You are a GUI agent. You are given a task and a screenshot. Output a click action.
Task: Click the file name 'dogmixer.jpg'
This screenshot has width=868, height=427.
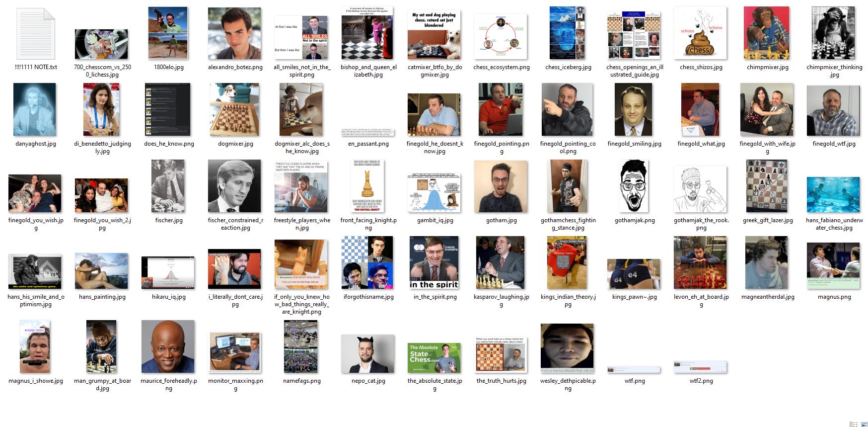click(x=235, y=144)
